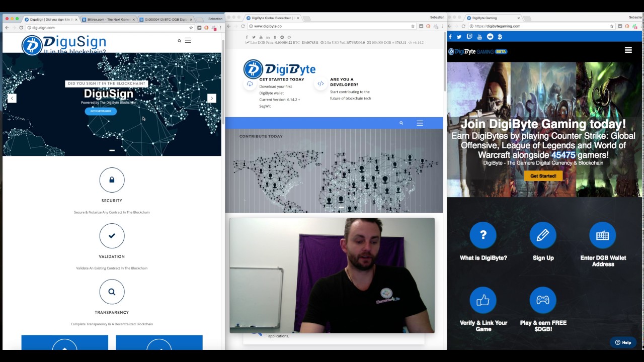
Task: Click the DigiByte.co window vertical scrollbar
Action: tap(445, 62)
